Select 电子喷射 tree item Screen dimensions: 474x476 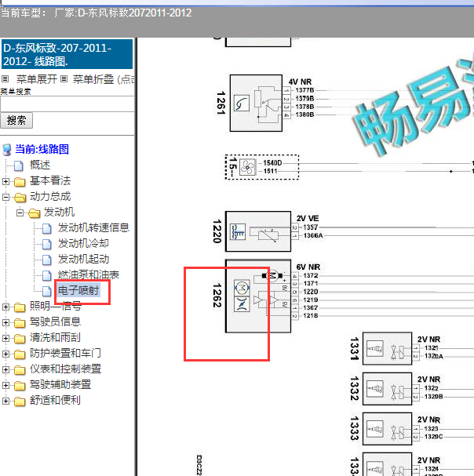pos(78,290)
